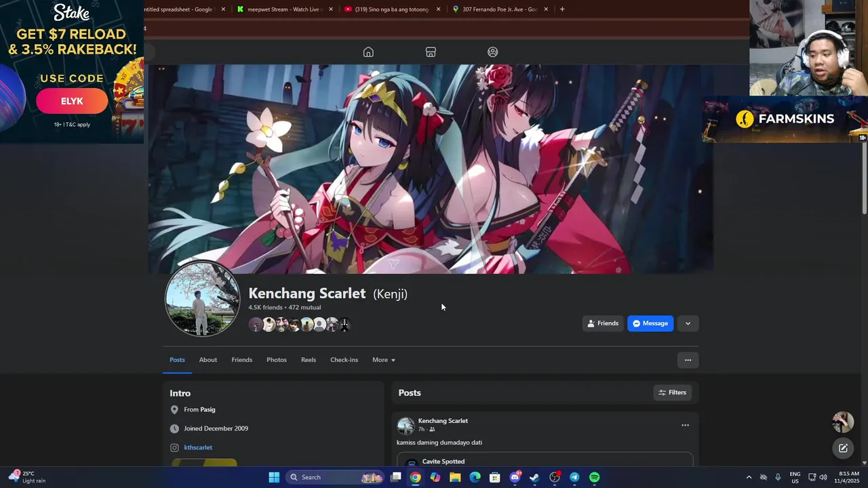Show hidden system tray icons chevron

(749, 477)
